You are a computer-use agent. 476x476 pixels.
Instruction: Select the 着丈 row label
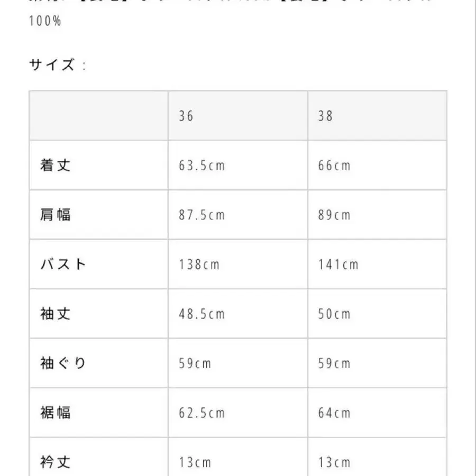pos(56,166)
